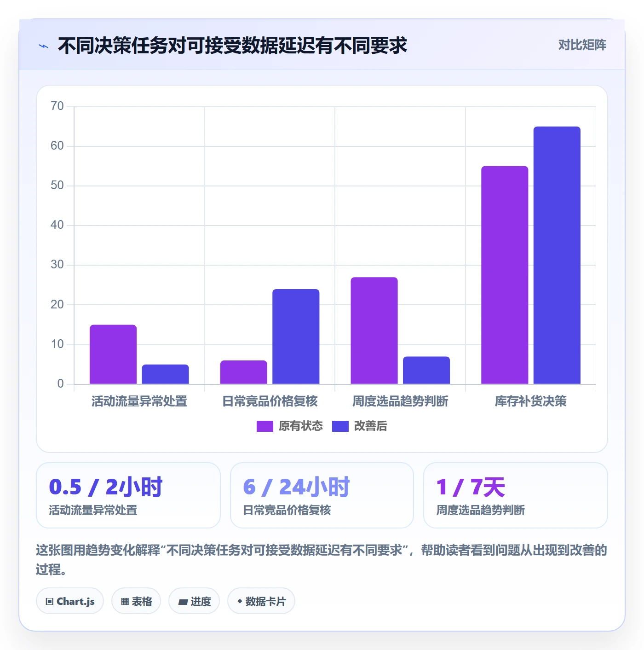Image resolution: width=644 pixels, height=650 pixels.
Task: Click y-axis tick label 10
Action: 57,344
